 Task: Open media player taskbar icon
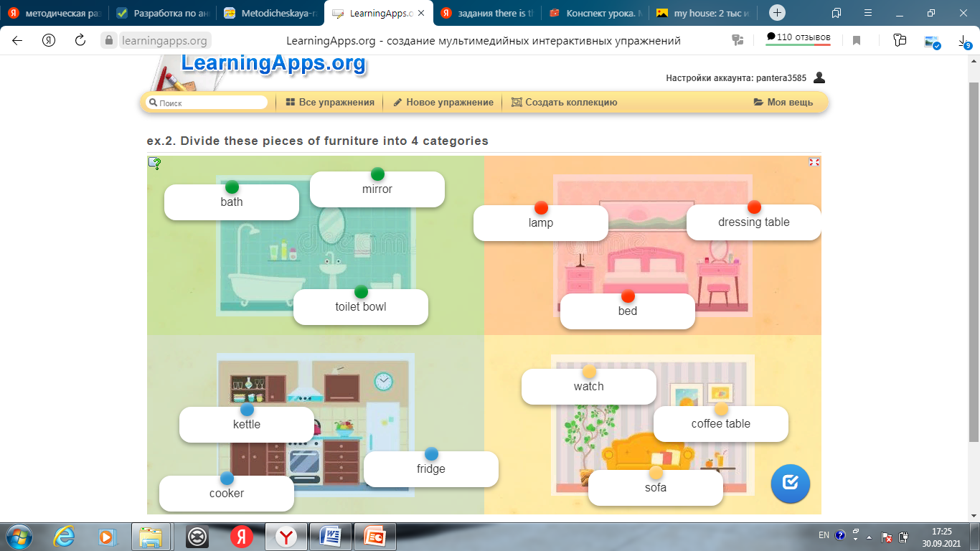point(107,537)
